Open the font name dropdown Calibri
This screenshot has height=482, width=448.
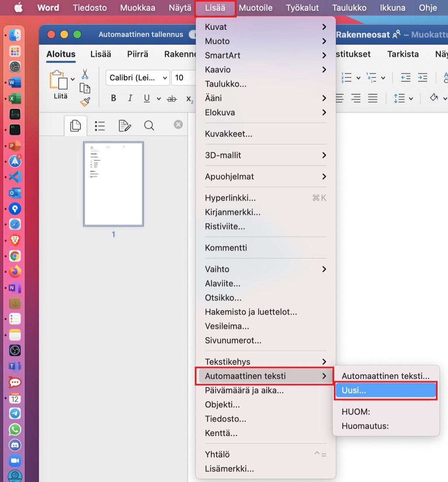(137, 78)
